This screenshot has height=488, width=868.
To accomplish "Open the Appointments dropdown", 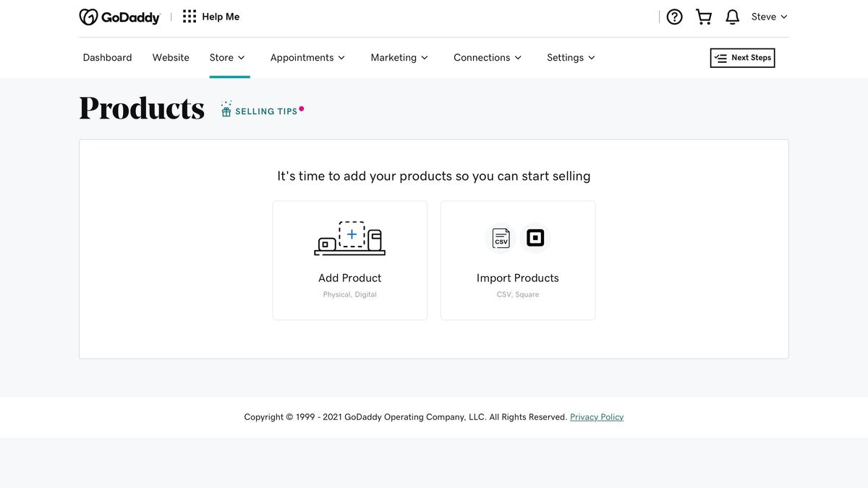I will (x=308, y=57).
